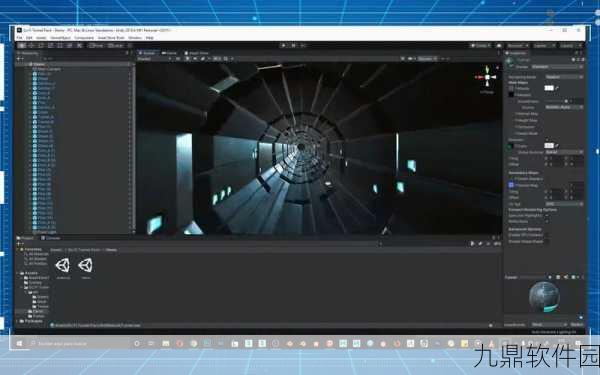Click the plus icon in the Hierarchy panel
This screenshot has width=600, height=375.
point(18,59)
